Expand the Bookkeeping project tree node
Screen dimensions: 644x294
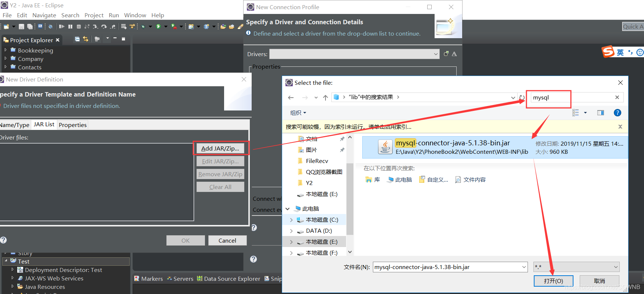(6, 50)
